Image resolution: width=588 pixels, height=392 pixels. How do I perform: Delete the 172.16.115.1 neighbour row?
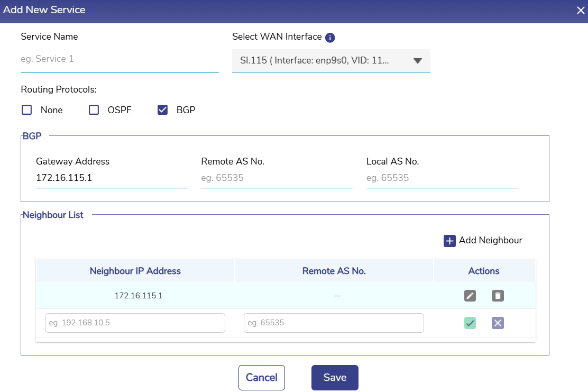(x=498, y=296)
